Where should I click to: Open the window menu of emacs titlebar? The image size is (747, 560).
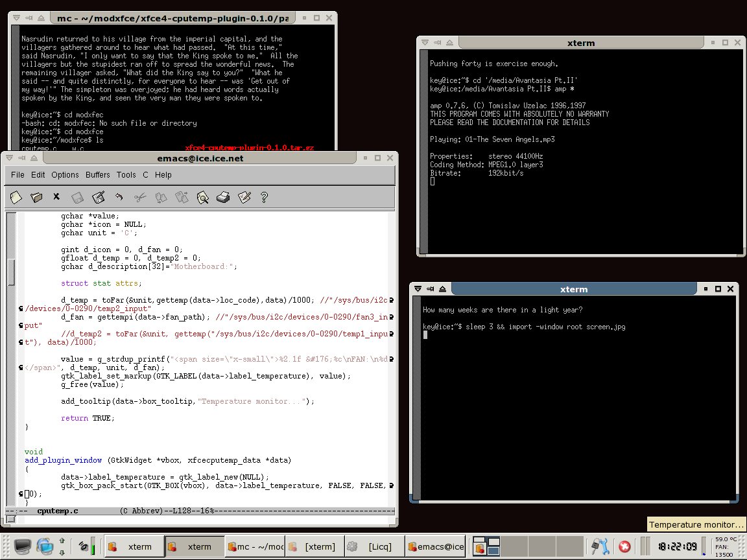point(10,158)
